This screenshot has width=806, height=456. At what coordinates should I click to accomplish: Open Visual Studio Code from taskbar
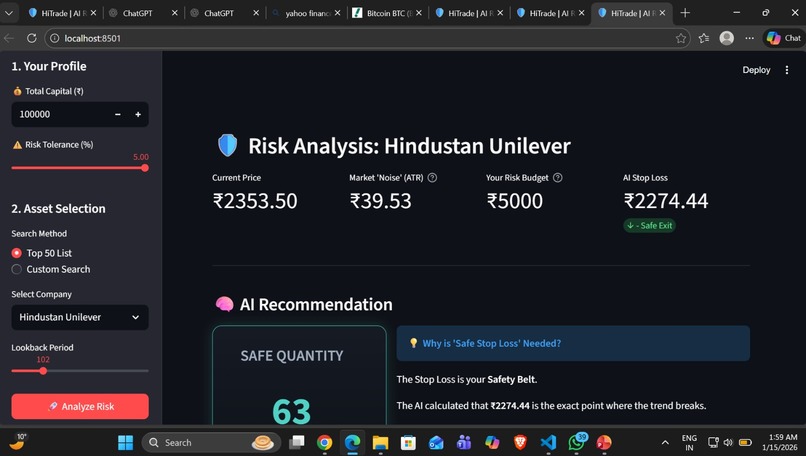[548, 443]
